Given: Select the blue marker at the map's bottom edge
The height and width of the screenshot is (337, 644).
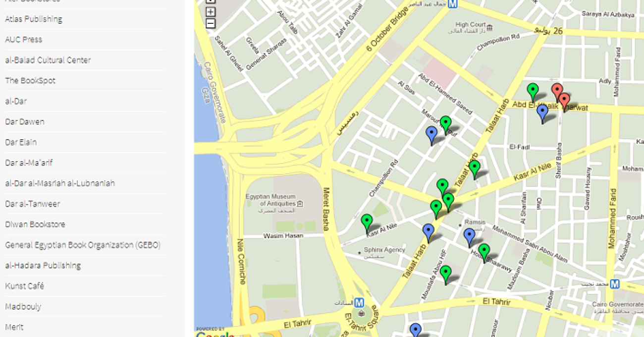Looking at the screenshot, I should pyautogui.click(x=416, y=330).
